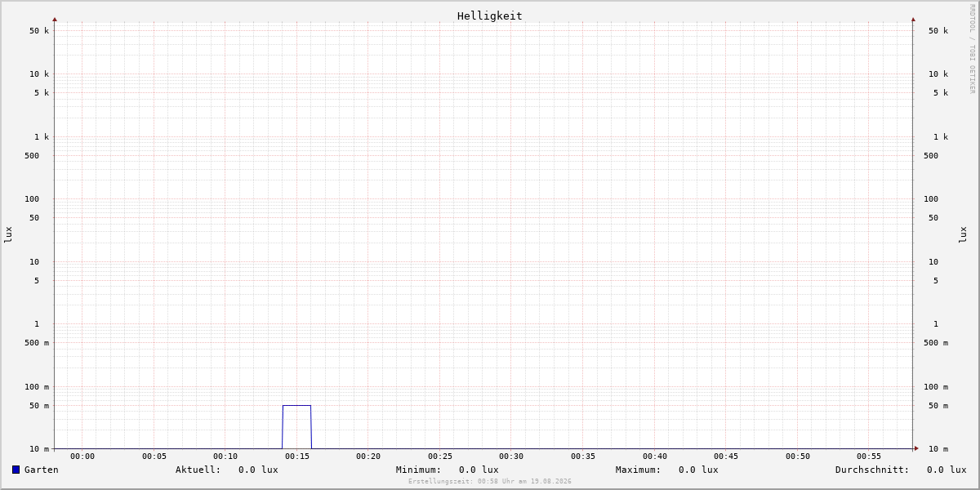
Task: Click the Aktuell 0.0 lux value
Action: coord(258,470)
